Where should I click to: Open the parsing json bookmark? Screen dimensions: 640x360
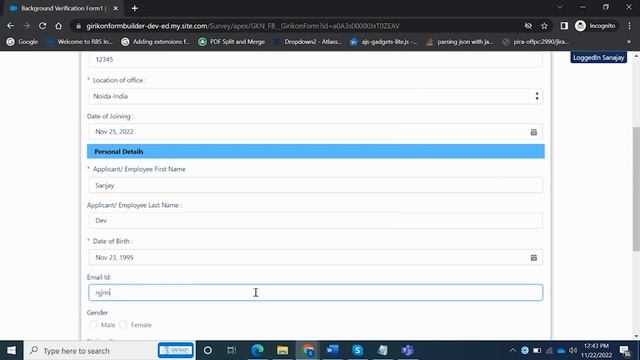[460, 42]
